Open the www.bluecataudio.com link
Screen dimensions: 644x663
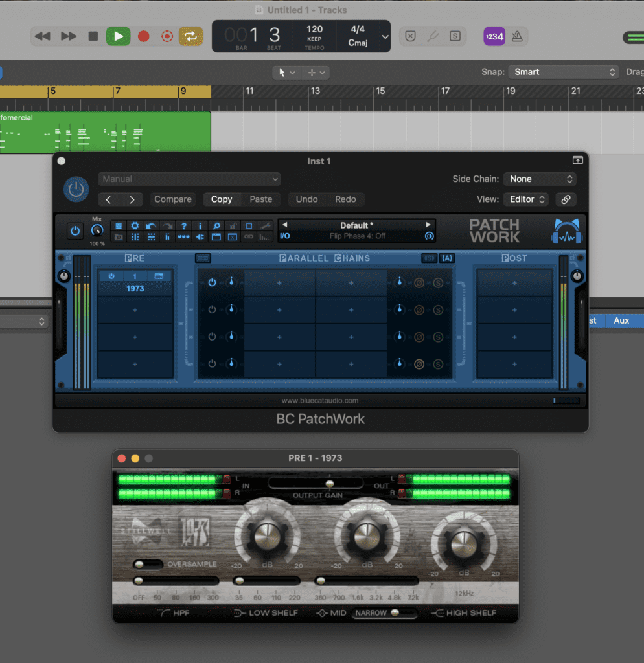pos(320,400)
